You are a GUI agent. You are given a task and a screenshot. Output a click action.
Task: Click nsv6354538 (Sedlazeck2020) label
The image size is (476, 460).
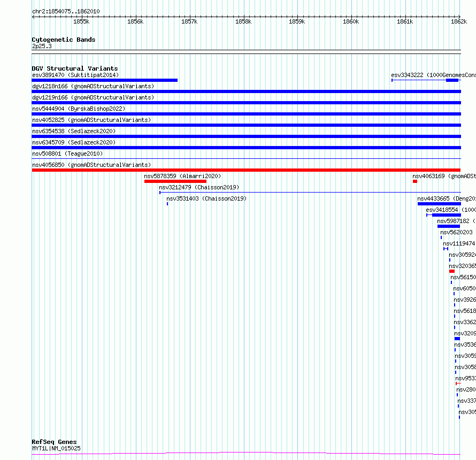click(x=74, y=131)
